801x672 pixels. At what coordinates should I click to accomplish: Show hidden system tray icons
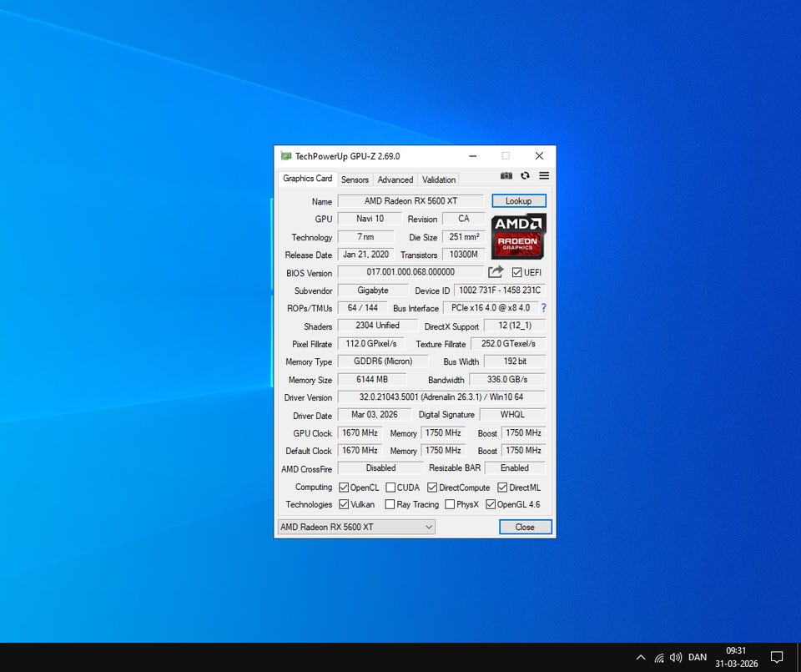point(641,657)
